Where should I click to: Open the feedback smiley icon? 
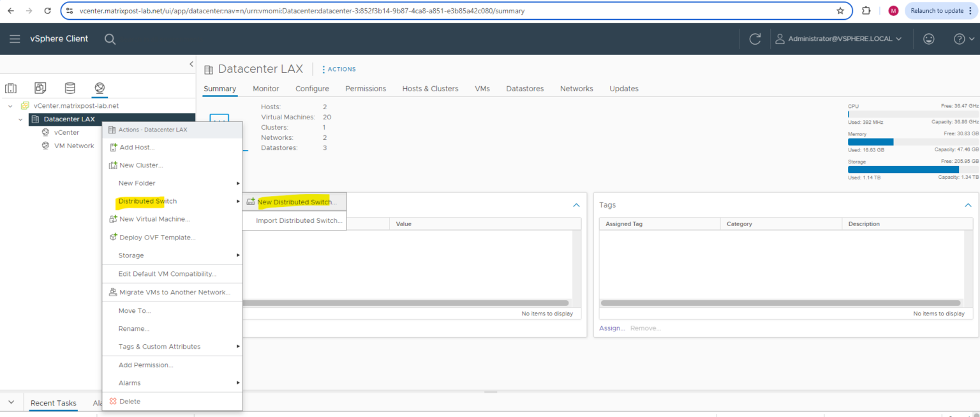(929, 39)
